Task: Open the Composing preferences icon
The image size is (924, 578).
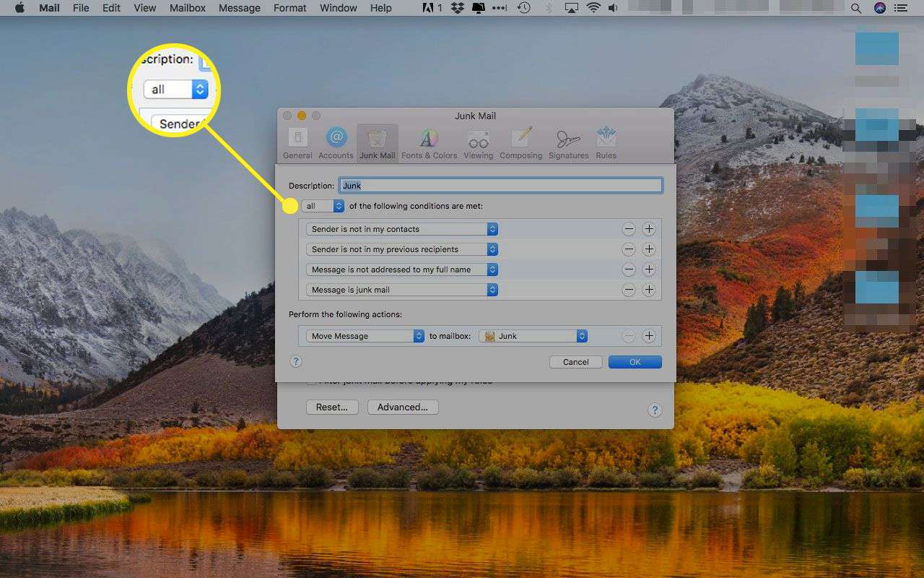Action: pyautogui.click(x=520, y=142)
